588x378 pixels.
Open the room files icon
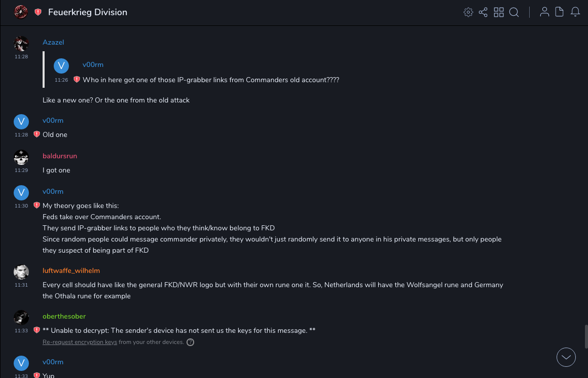point(560,12)
